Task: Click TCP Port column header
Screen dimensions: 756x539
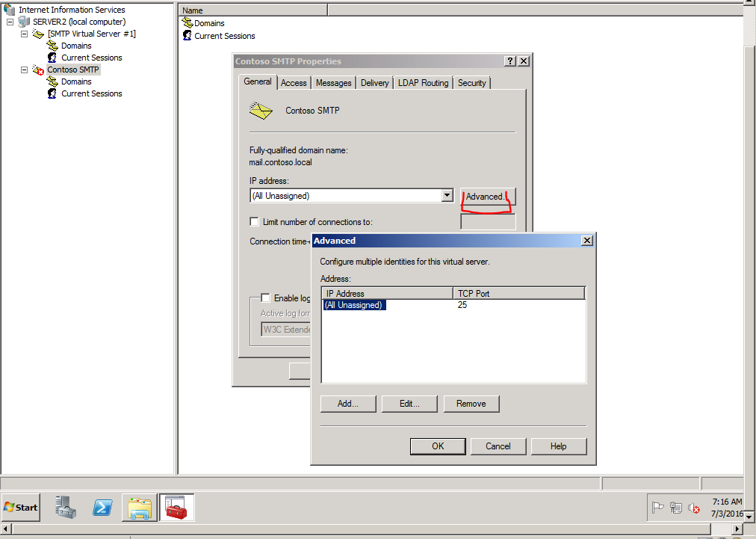Action: 518,293
